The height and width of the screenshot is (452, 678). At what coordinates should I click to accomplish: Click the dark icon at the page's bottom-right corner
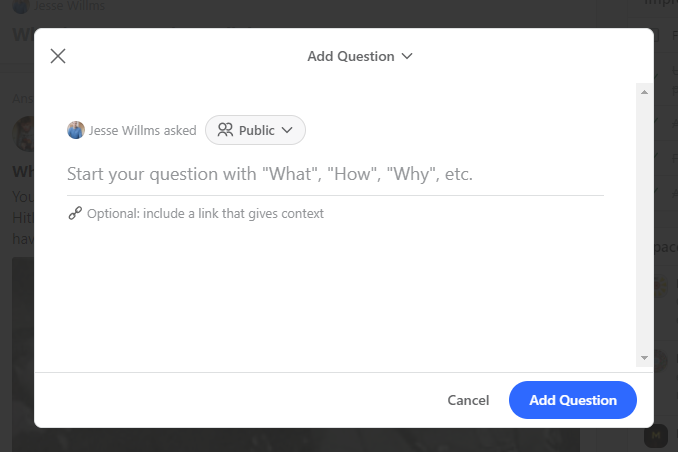[x=656, y=436]
